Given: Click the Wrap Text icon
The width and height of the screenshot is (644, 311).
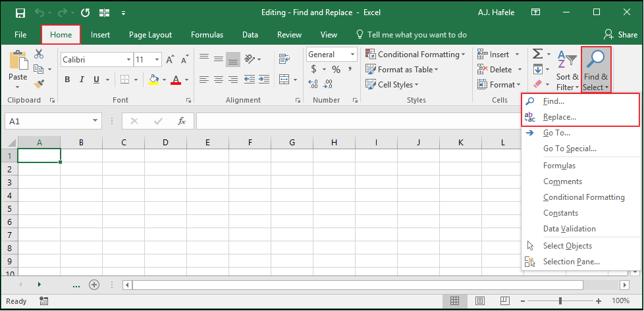Looking at the screenshot, I should click(284, 59).
